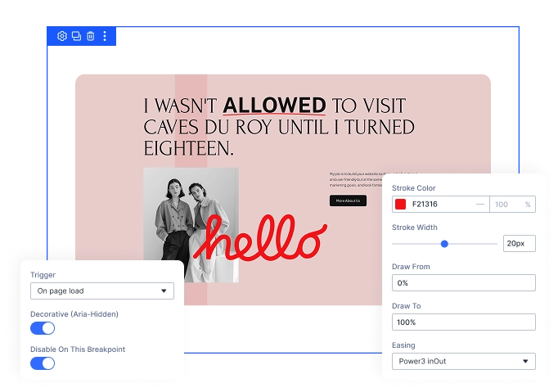Delete element using trash icon

90,36
